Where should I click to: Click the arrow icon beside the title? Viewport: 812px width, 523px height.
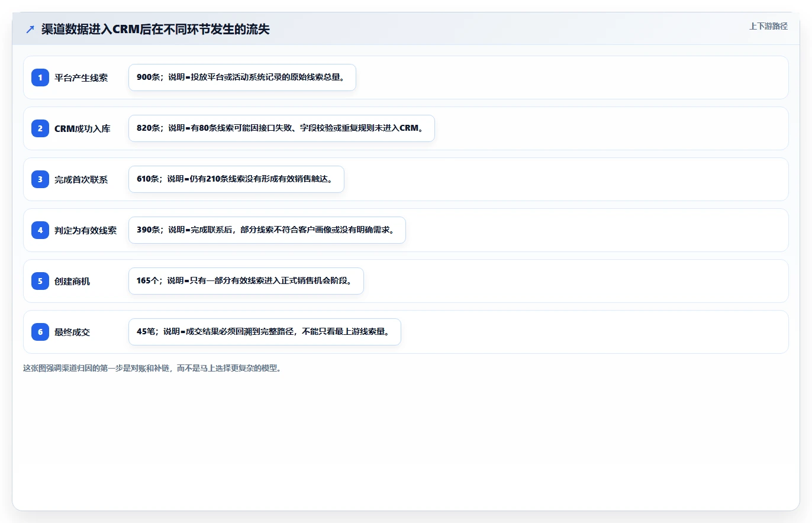click(30, 29)
